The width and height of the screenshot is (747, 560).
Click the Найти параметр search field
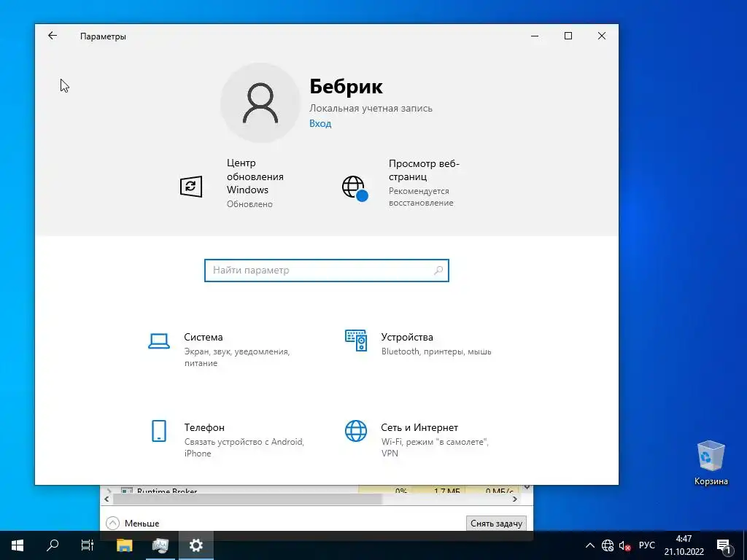point(326,271)
